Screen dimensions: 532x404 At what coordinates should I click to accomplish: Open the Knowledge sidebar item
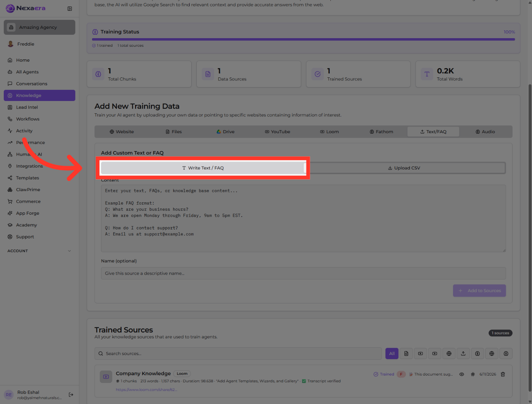pyautogui.click(x=39, y=95)
